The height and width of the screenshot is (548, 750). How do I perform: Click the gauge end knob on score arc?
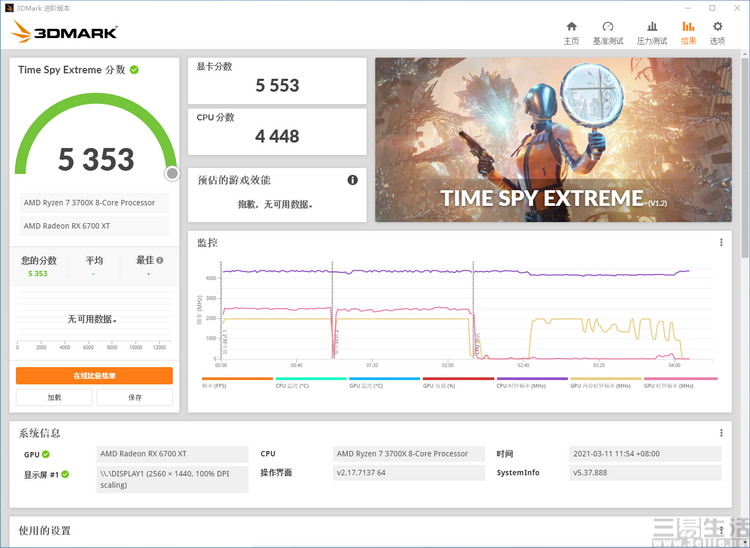pyautogui.click(x=172, y=174)
